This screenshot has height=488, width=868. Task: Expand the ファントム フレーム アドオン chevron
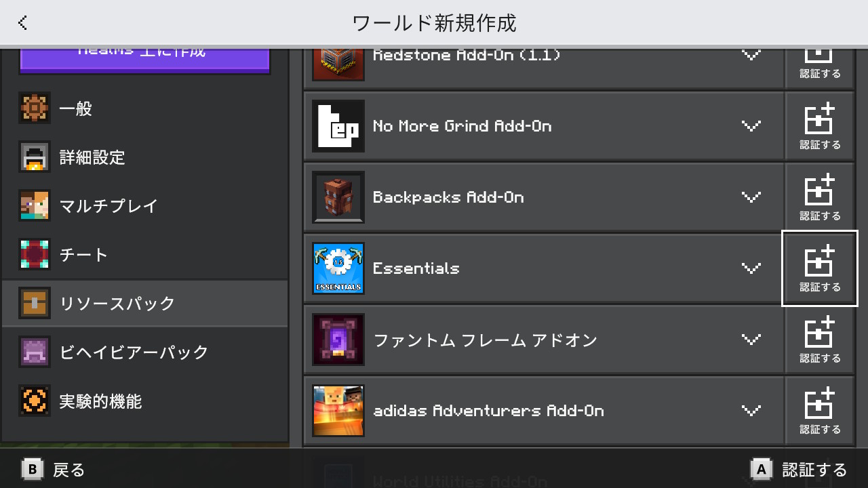point(751,340)
